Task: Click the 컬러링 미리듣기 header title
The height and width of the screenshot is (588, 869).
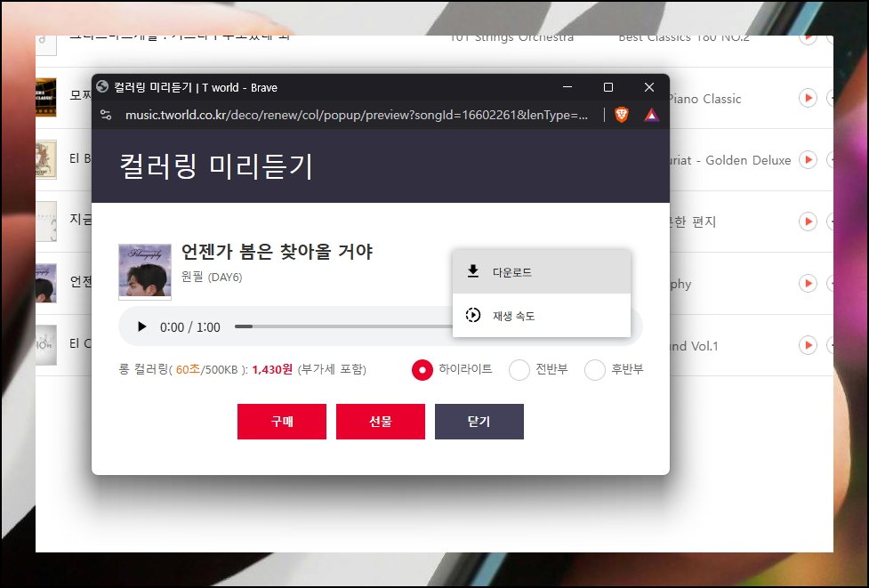Action: (216, 165)
